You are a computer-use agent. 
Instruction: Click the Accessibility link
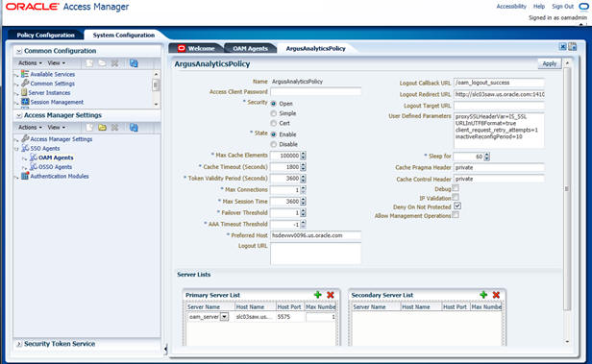tap(511, 7)
